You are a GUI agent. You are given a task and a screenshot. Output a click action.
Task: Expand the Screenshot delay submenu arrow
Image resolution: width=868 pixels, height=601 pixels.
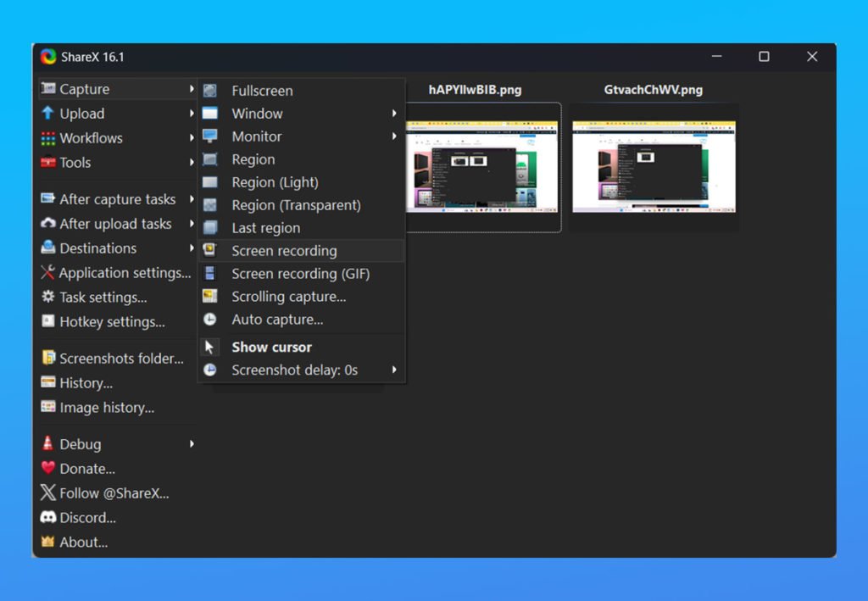[x=394, y=370]
